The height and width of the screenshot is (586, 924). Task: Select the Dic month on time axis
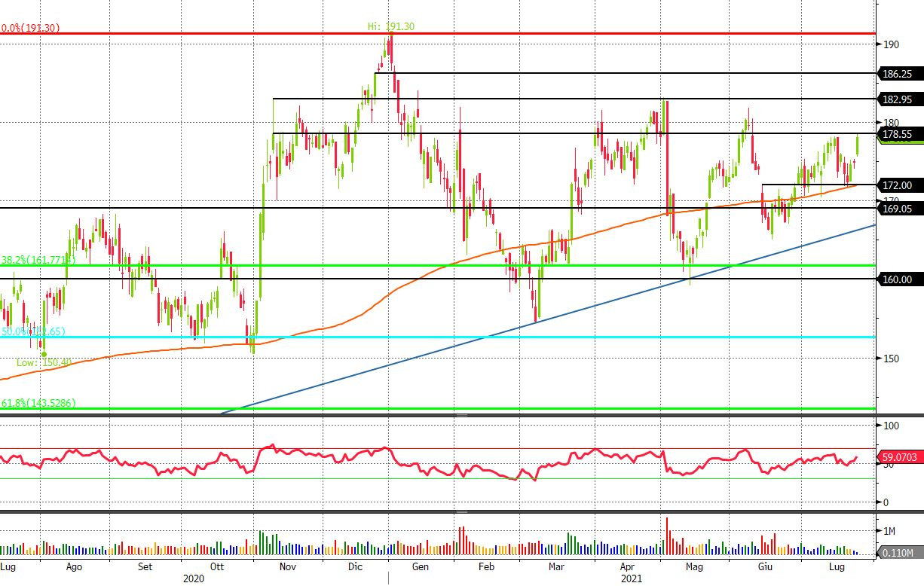(356, 566)
